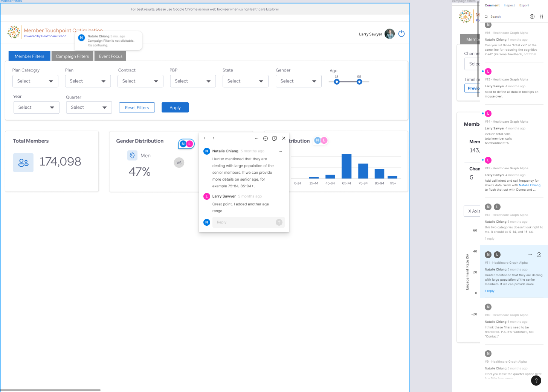The image size is (548, 392).
Task: Select the Event Focus tab
Action: tap(110, 56)
